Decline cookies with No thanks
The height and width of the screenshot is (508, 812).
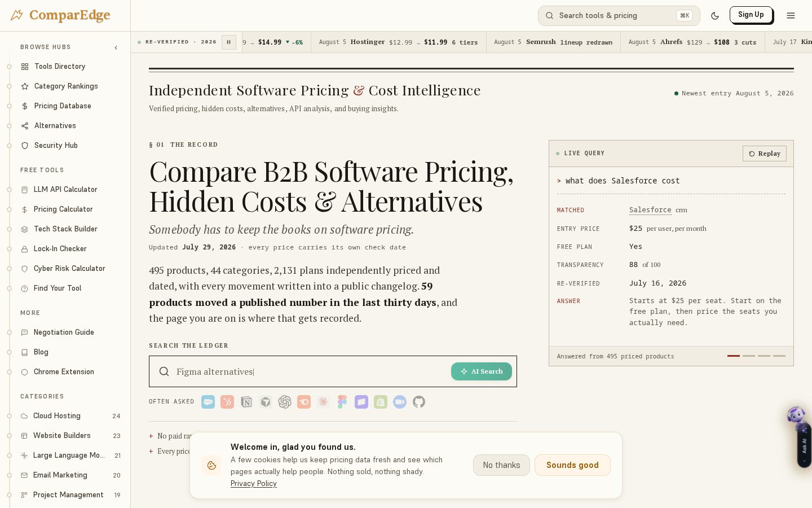coord(501,465)
